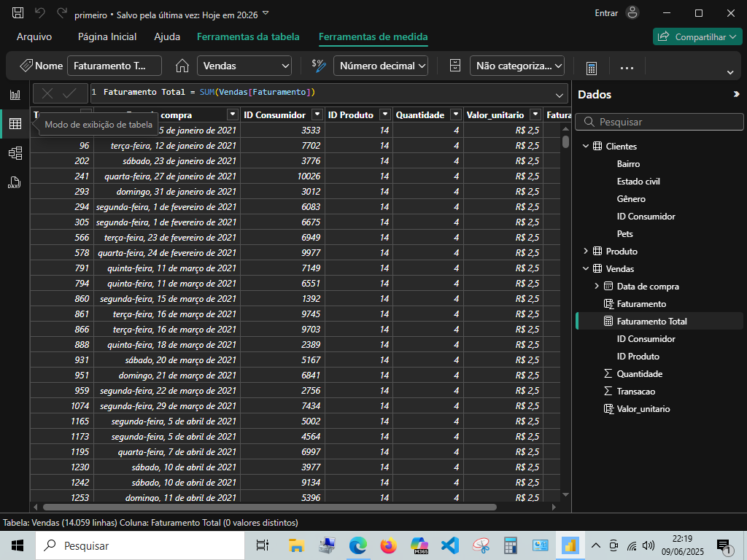The image size is (747, 560).
Task: Cancel the formula with the X icon
Action: point(47,93)
